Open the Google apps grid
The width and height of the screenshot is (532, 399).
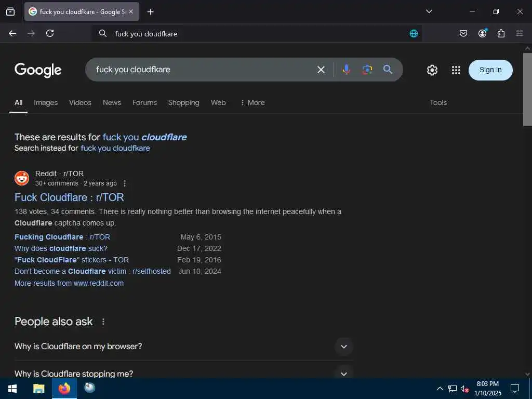pyautogui.click(x=456, y=70)
